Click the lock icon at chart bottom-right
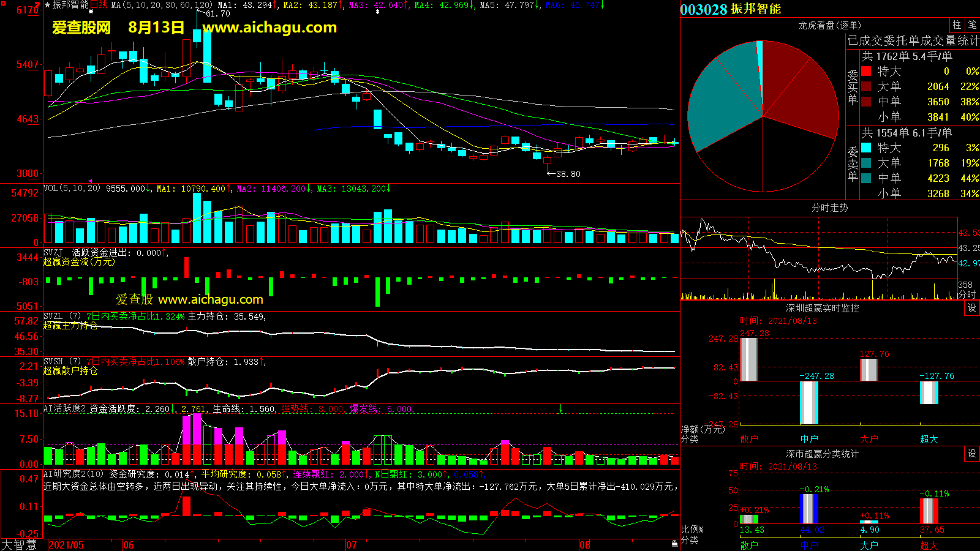 point(674,543)
